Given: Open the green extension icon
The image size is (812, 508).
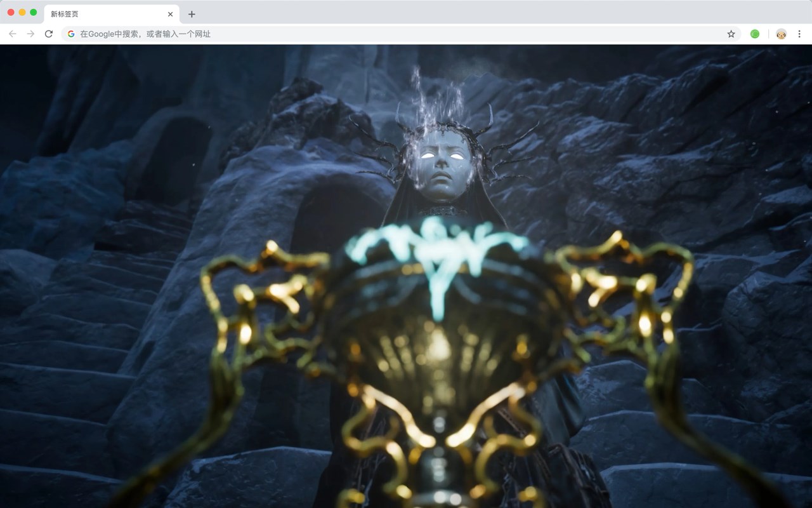Looking at the screenshot, I should click(x=755, y=34).
